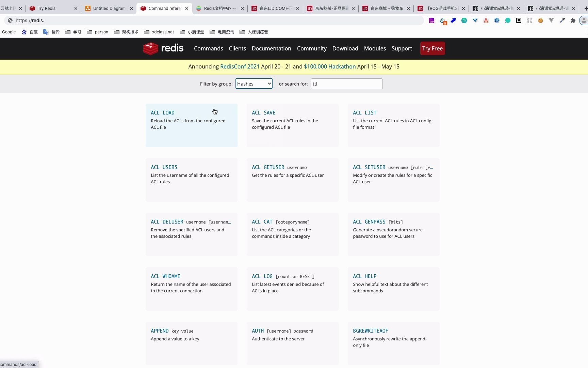Click the Try Free button

[432, 48]
